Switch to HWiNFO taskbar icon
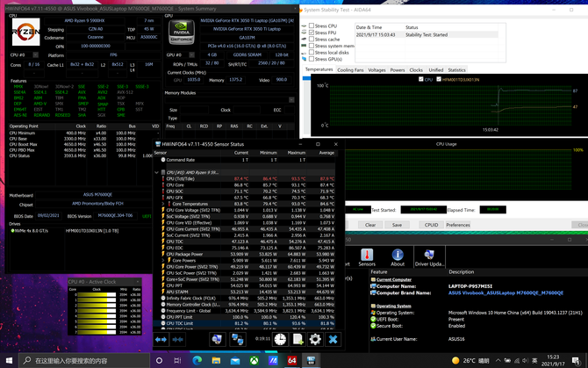 (x=311, y=360)
